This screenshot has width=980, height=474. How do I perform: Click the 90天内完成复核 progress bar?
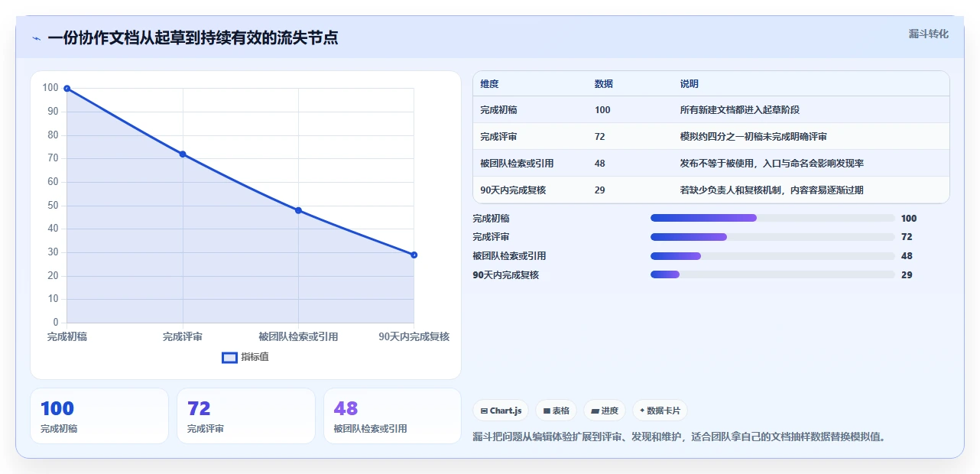coord(772,274)
